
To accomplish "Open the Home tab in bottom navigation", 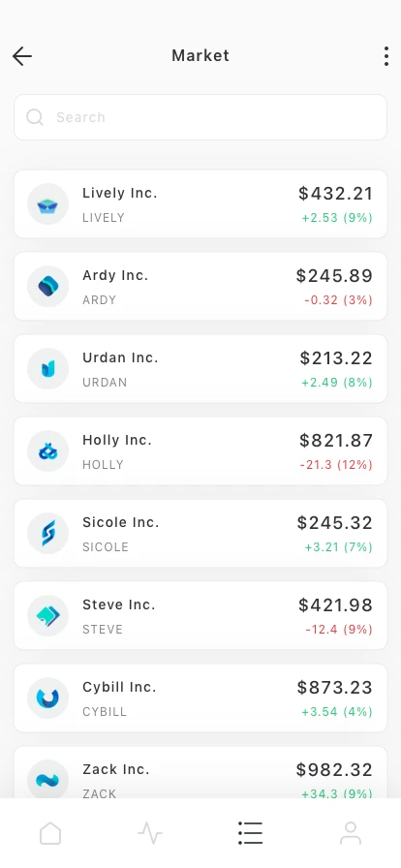I will [50, 833].
